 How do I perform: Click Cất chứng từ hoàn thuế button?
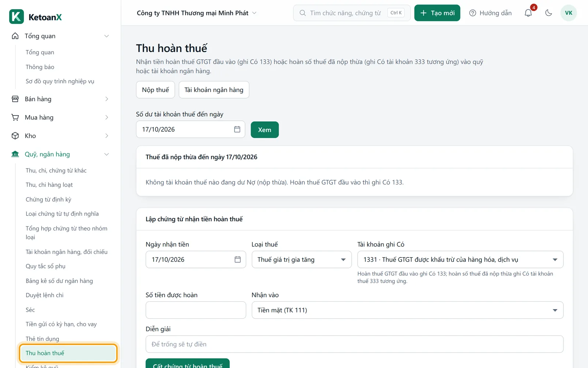(187, 364)
